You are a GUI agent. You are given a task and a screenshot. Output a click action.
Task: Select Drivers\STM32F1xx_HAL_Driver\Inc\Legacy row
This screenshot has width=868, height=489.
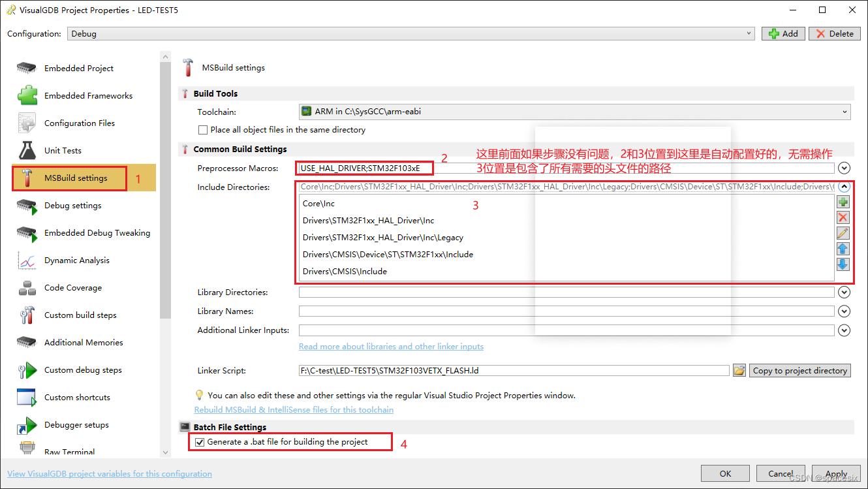click(x=566, y=238)
